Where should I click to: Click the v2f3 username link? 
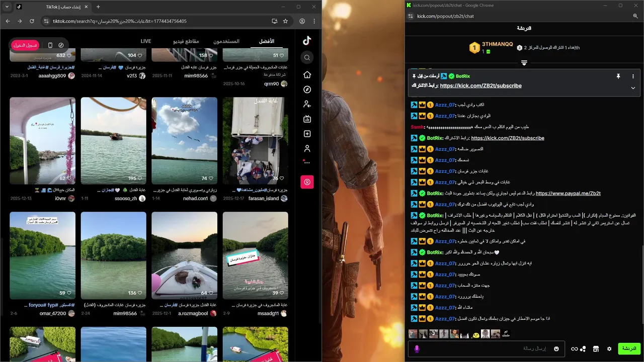tap(132, 76)
